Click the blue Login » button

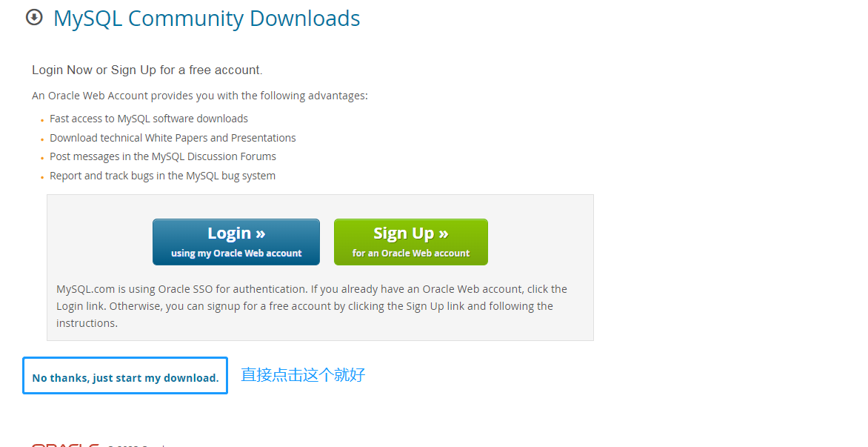236,242
